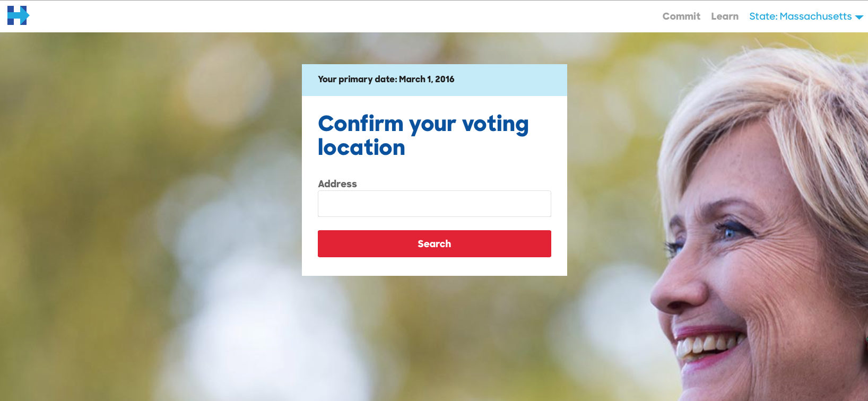
Task: Click the 'State:' label in navigation
Action: click(x=763, y=16)
